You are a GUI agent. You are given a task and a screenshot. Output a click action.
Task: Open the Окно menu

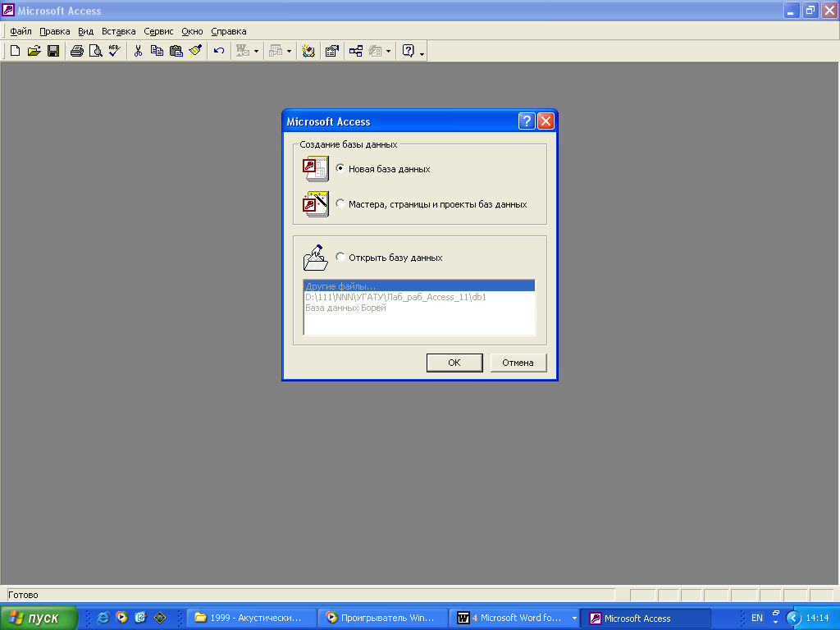coord(192,31)
